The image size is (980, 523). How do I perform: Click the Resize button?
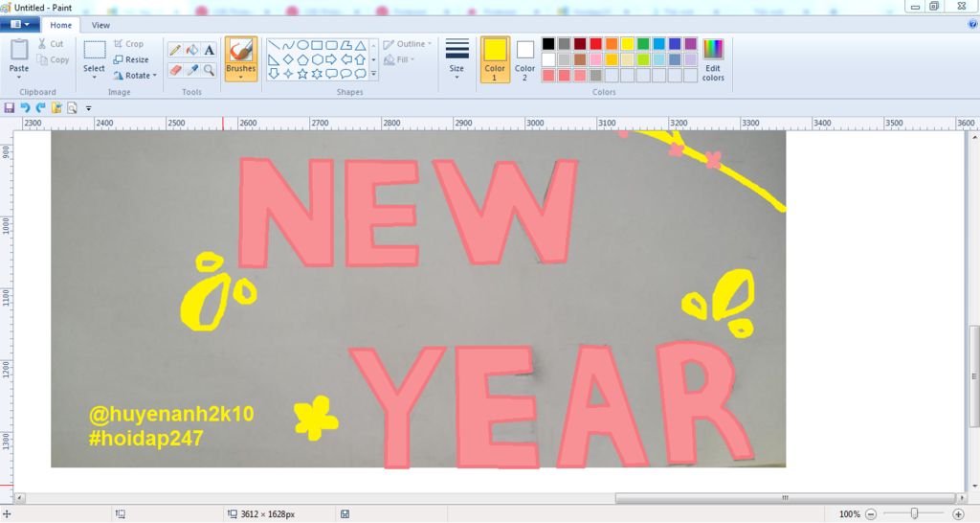point(131,59)
